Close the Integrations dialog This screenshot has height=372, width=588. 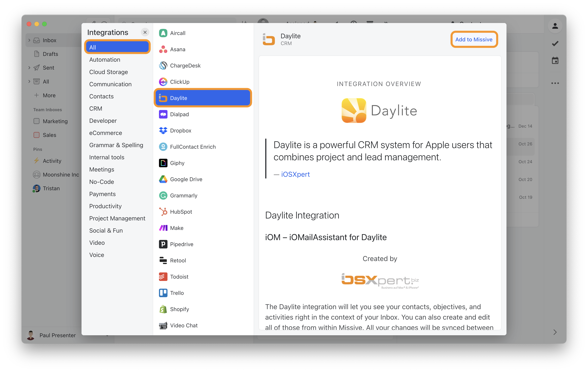tap(145, 32)
